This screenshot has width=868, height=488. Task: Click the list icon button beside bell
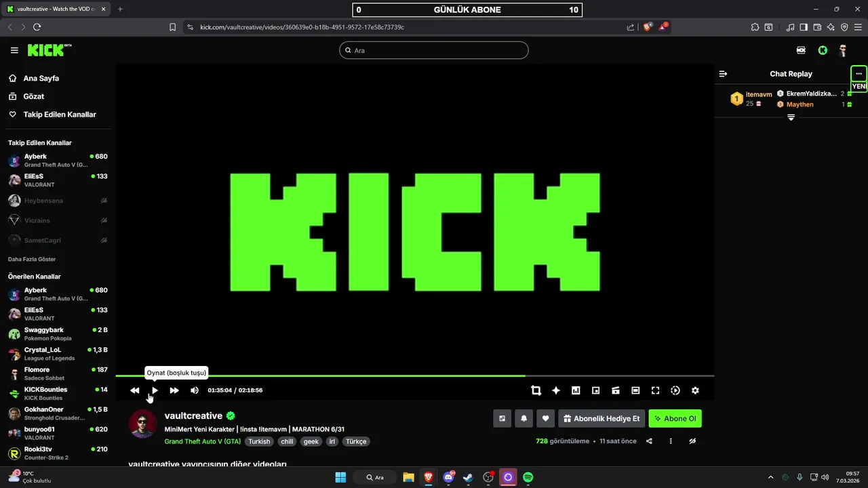(x=502, y=419)
